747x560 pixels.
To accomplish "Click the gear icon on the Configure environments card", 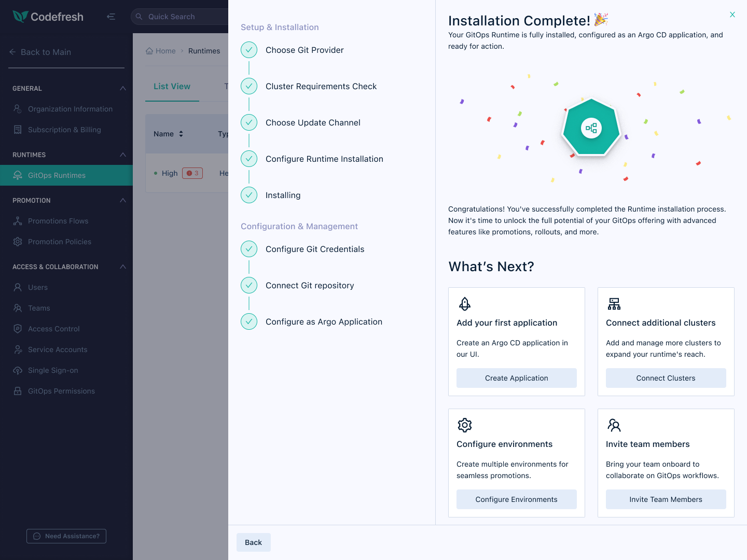I will [465, 425].
